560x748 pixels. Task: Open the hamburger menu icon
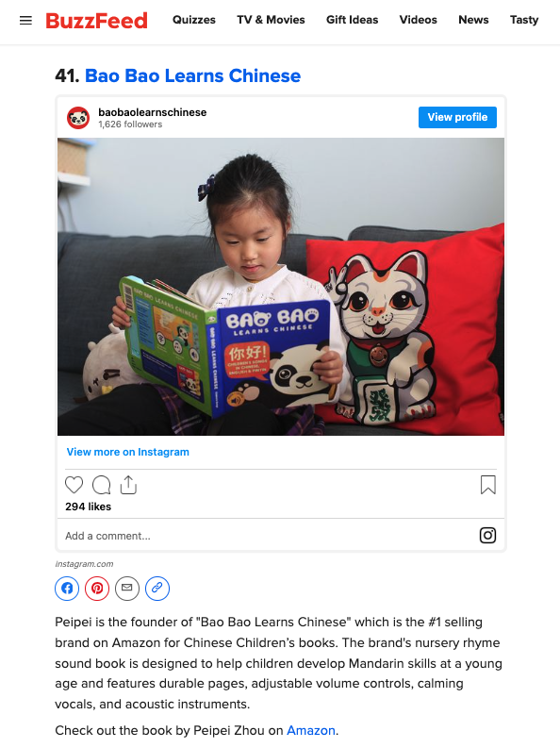(25, 21)
